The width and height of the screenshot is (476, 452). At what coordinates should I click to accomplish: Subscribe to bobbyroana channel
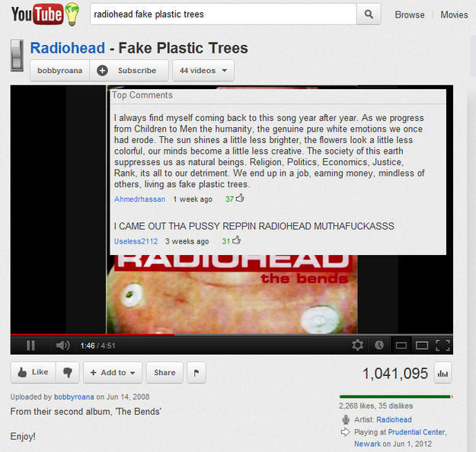click(x=129, y=70)
